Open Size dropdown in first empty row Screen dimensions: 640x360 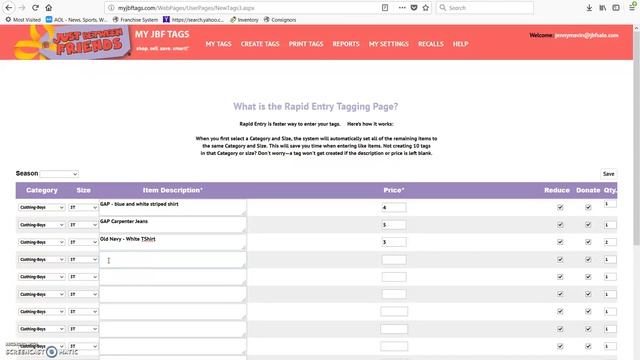(83, 260)
